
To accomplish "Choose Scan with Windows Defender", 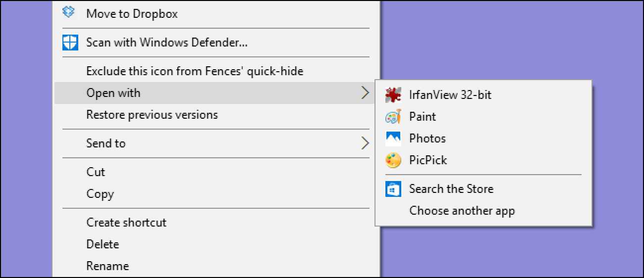I will (x=167, y=43).
